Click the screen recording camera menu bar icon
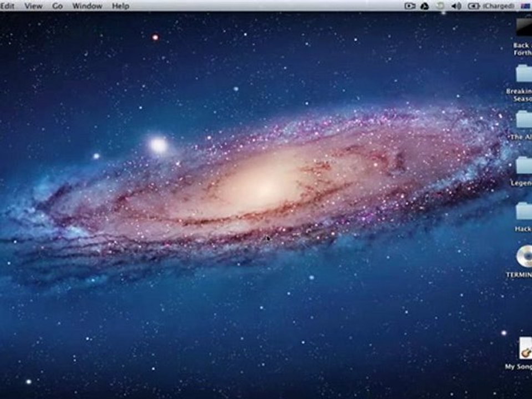 coord(410,6)
